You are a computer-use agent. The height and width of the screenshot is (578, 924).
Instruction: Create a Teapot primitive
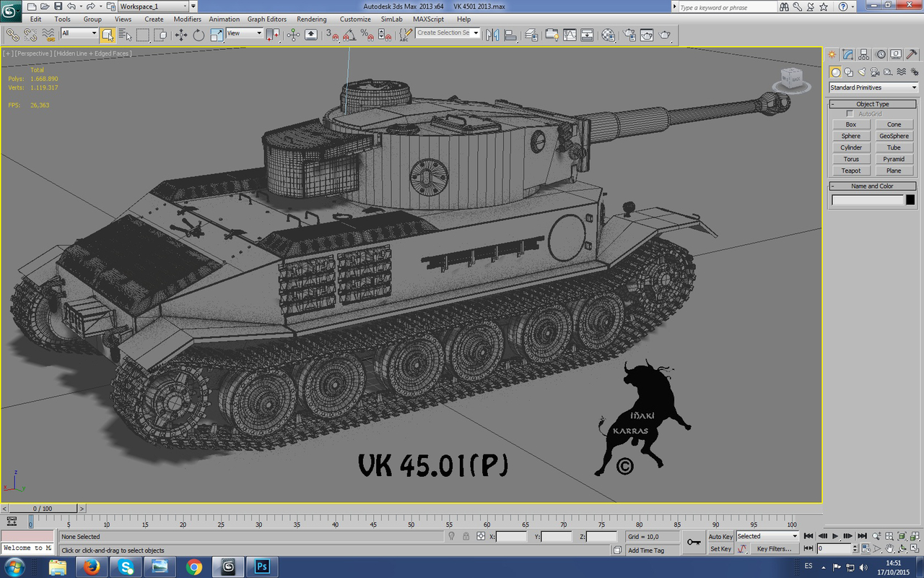tap(850, 171)
